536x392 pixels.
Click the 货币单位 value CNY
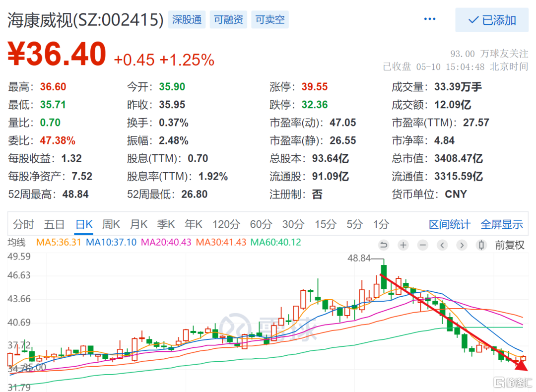click(456, 195)
